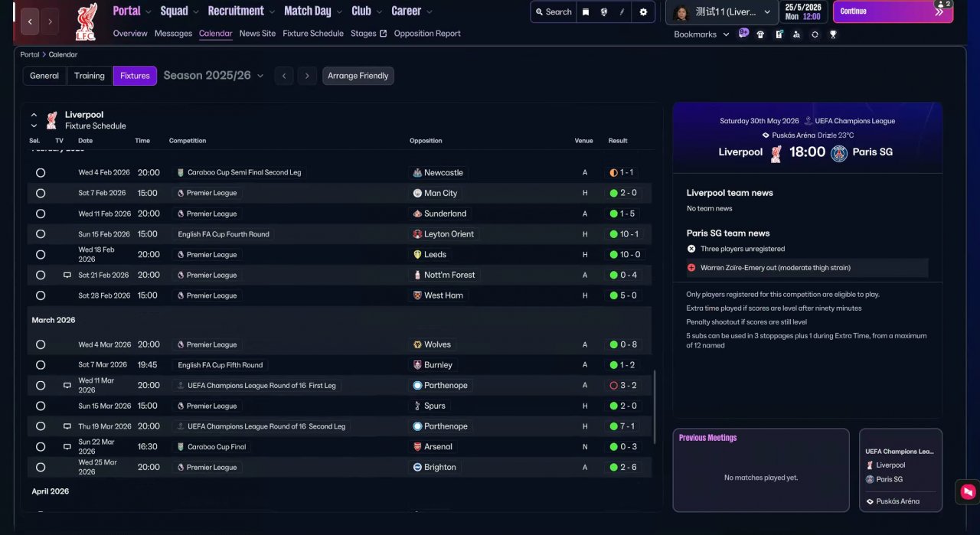Open the News Site tab
The height and width of the screenshot is (535, 980).
[257, 34]
